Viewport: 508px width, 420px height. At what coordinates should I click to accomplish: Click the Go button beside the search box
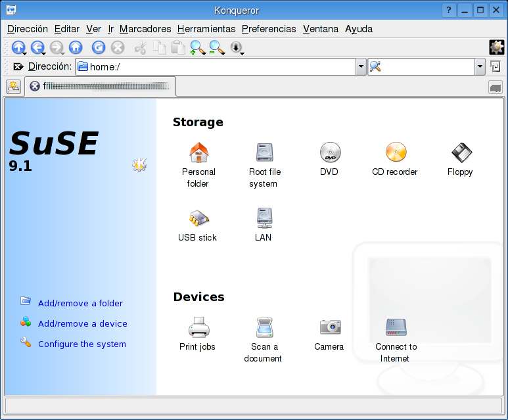coord(496,66)
